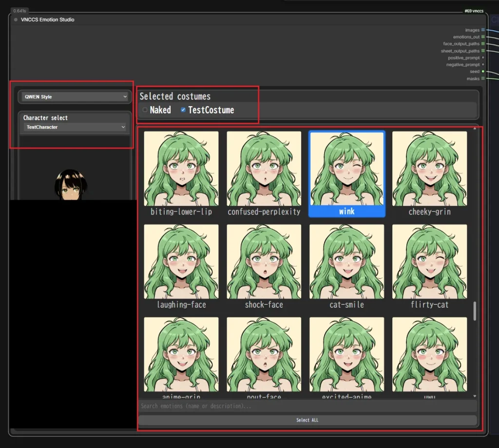Click the masks output socket
The height and width of the screenshot is (448, 499).
pyautogui.click(x=483, y=78)
